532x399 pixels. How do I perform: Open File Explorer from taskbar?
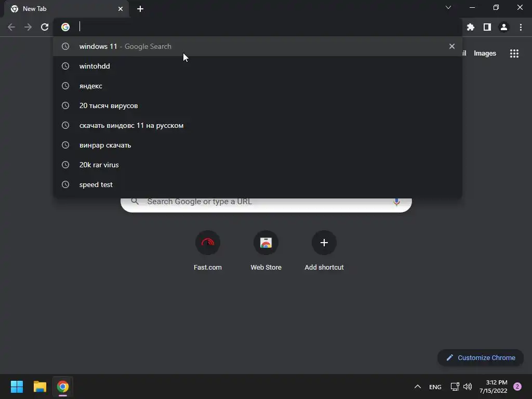click(x=39, y=387)
